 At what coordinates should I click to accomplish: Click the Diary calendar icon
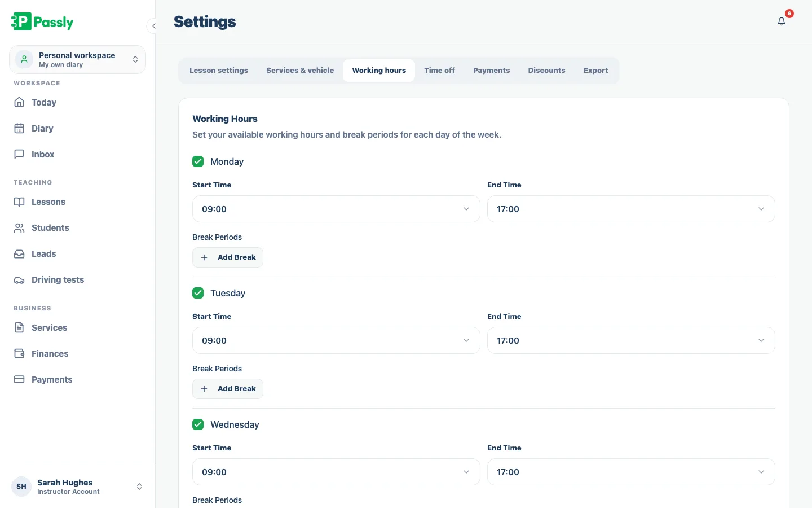[19, 128]
